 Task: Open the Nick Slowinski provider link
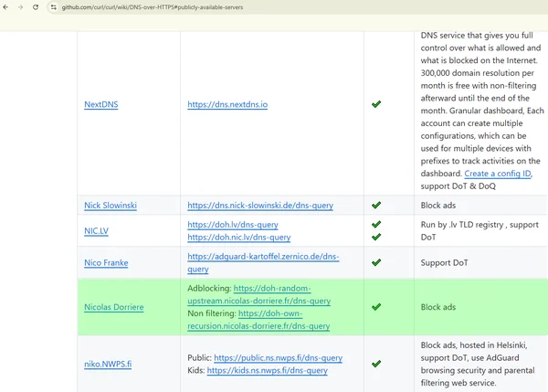point(111,206)
